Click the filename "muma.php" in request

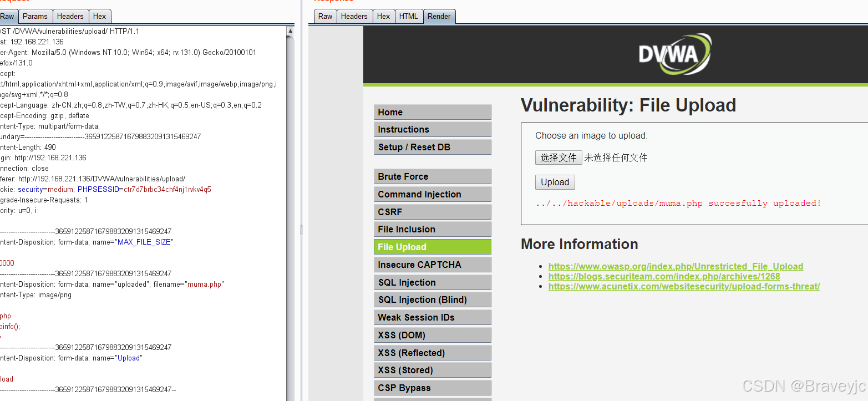click(204, 284)
